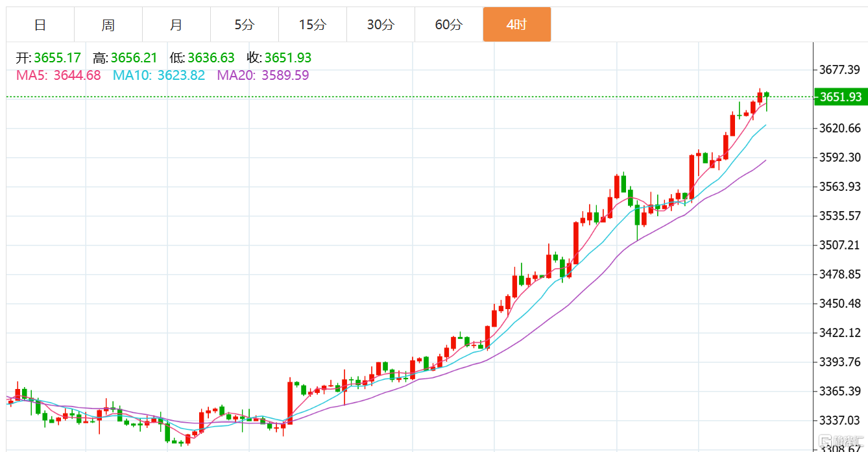Click the 3620.66 price axis label
868x452 pixels.
point(840,128)
